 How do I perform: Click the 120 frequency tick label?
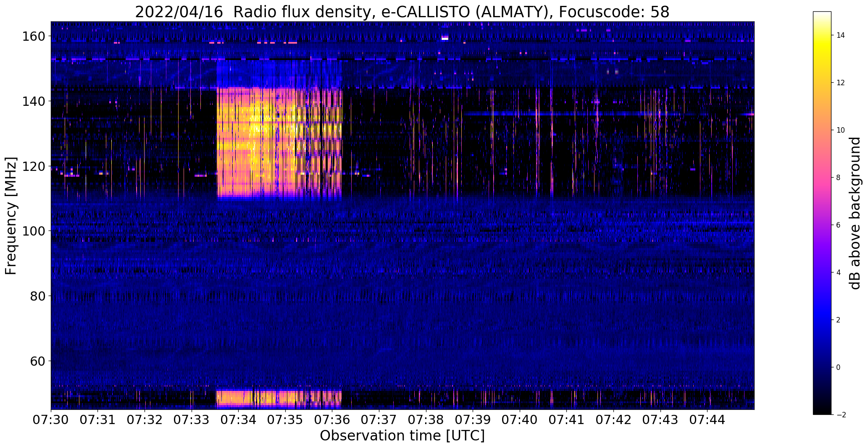pyautogui.click(x=33, y=166)
